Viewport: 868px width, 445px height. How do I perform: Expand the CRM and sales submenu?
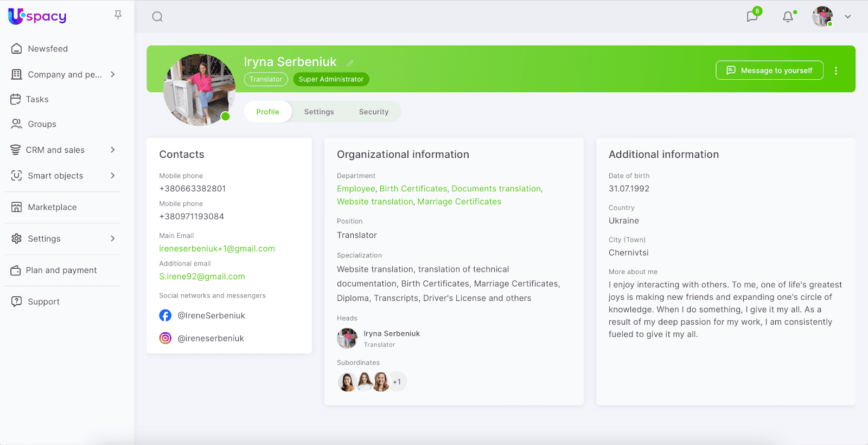113,150
